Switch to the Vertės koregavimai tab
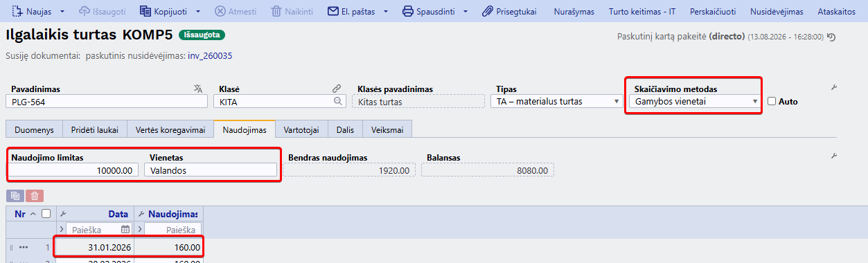Screen dimensions: 868x263 (x=170, y=129)
